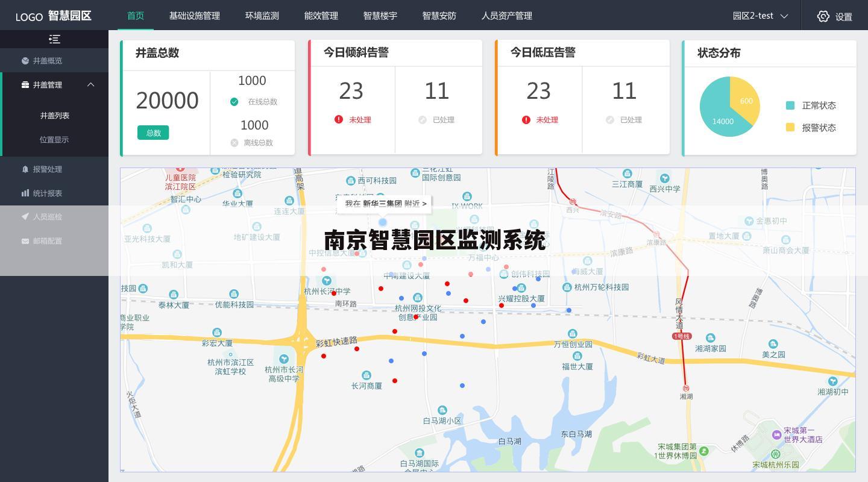Image resolution: width=868 pixels, height=482 pixels.
Task: Click the 报警处理 bell icon
Action: pos(25,169)
